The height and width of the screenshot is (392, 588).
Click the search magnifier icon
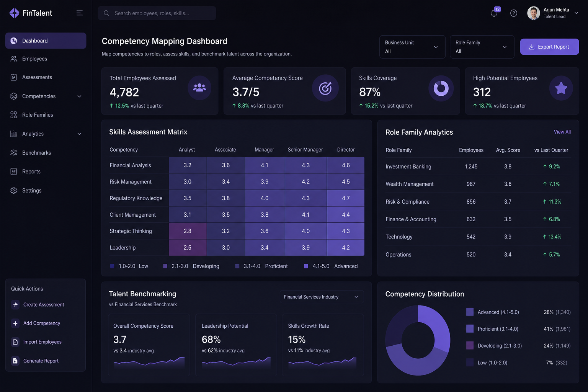coord(106,13)
